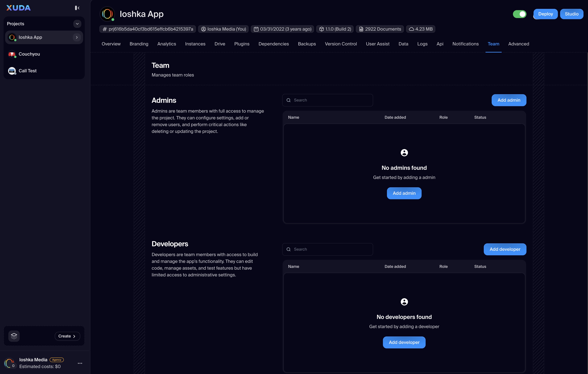
Task: Click the Ioshka App header avatar icon
Action: [107, 14]
